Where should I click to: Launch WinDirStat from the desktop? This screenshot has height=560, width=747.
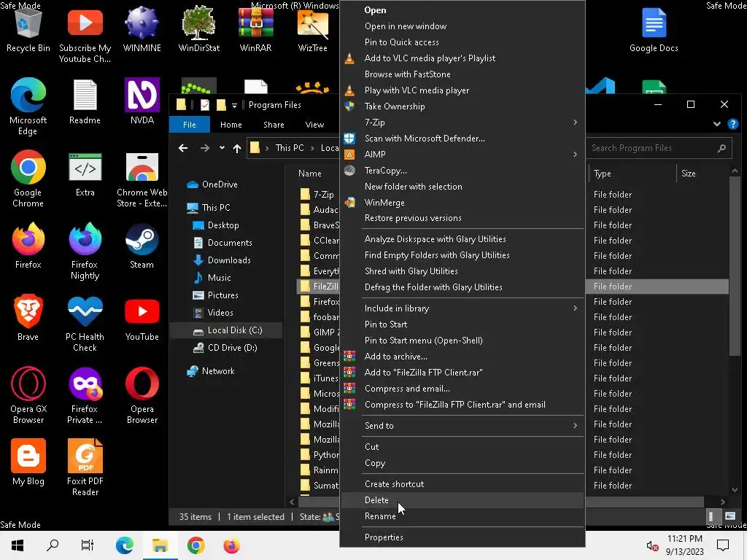tap(198, 28)
